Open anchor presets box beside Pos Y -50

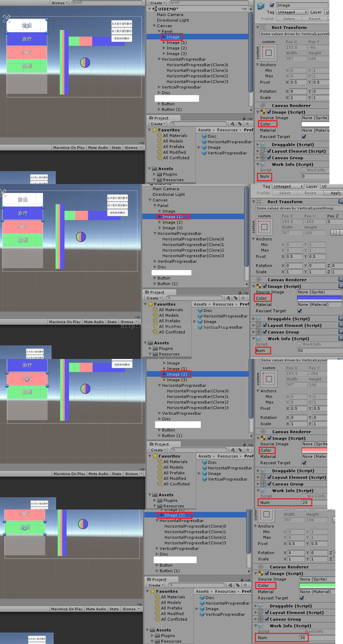click(x=268, y=53)
